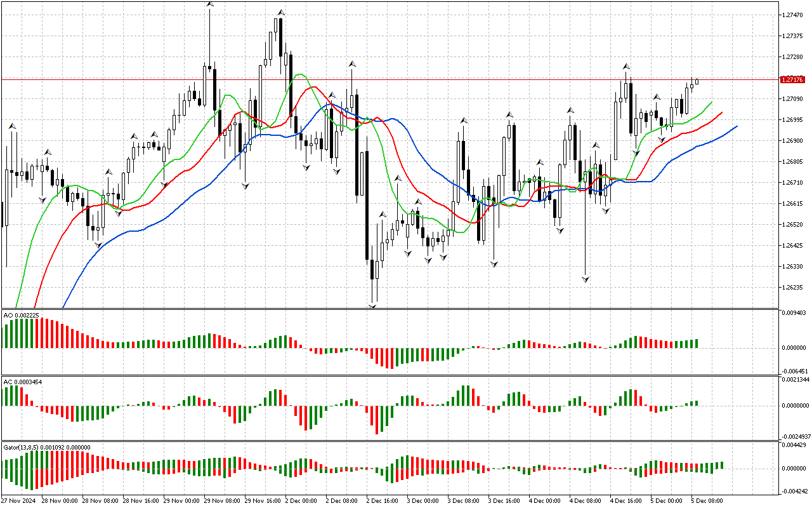Viewport: 812px width, 508px height.
Task: Click the Gator scale minimum -0.004242
Action: pos(794,491)
